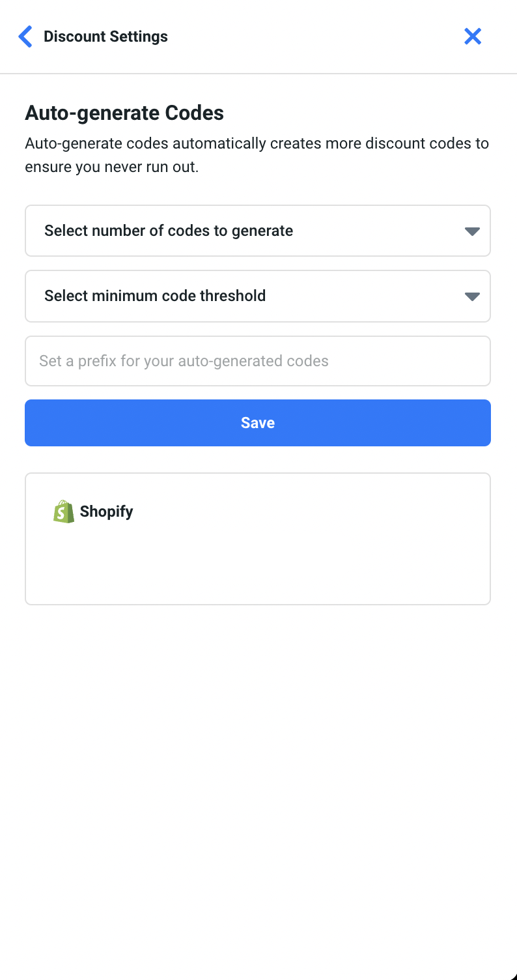517x980 pixels.
Task: Click the back chevron arrow icon
Action: [25, 36]
